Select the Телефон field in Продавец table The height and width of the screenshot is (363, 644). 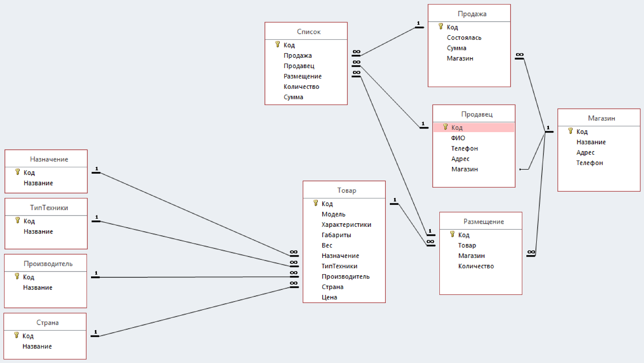point(474,148)
